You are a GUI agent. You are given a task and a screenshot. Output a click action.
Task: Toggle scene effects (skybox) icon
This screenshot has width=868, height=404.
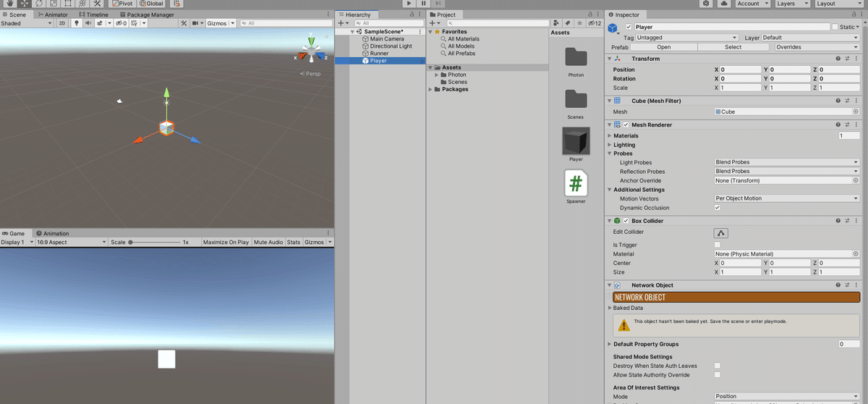[101, 23]
